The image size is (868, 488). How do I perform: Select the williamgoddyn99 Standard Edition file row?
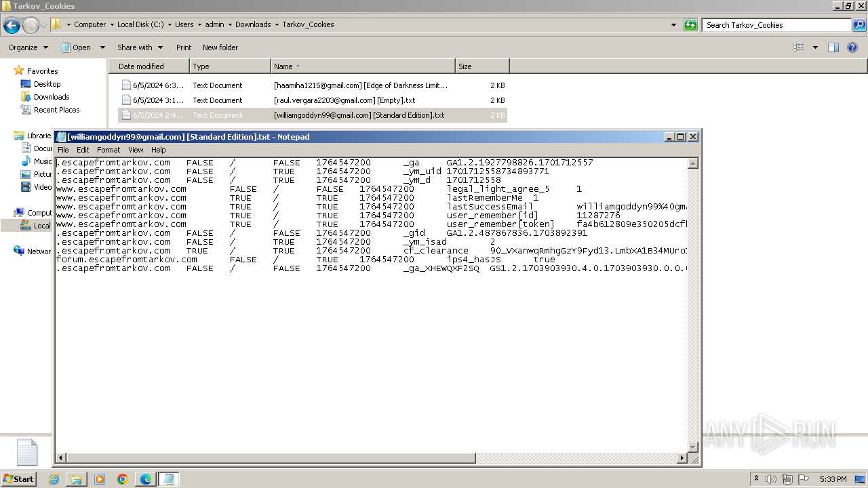pyautogui.click(x=313, y=115)
